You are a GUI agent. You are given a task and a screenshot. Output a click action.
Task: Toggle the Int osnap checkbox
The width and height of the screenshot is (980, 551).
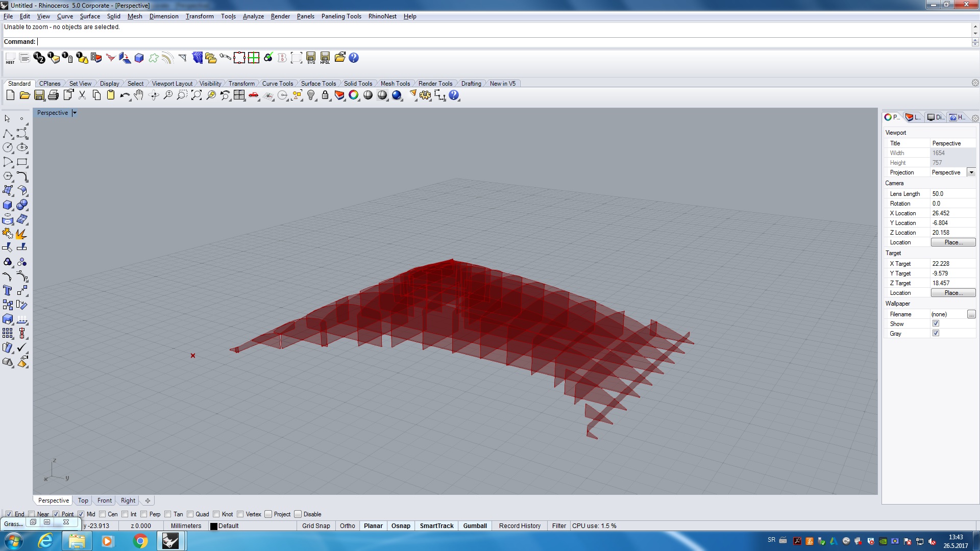pyautogui.click(x=125, y=514)
